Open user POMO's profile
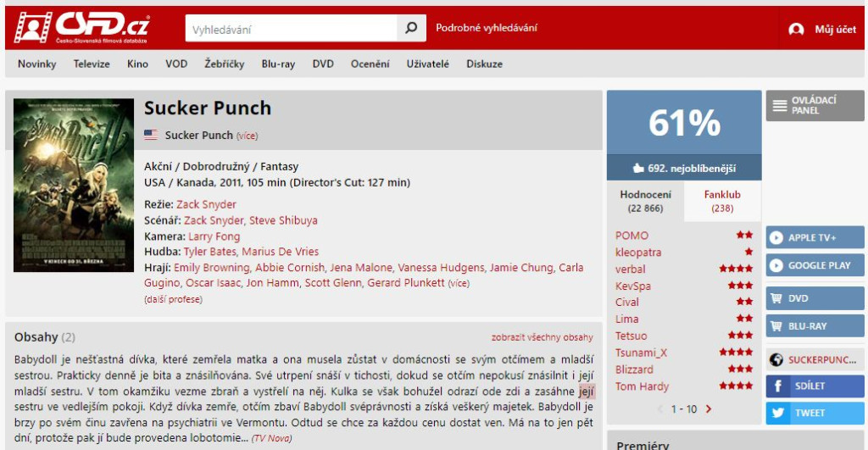 click(x=632, y=236)
